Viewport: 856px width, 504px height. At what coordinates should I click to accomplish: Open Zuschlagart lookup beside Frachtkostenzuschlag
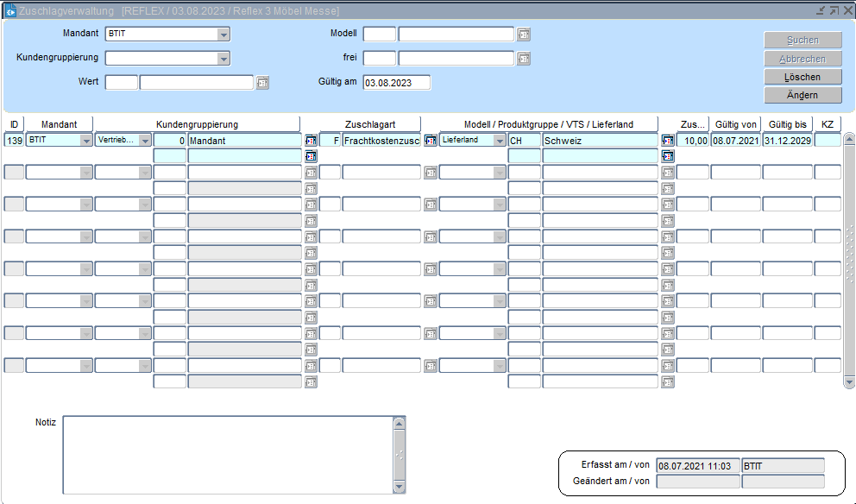[x=430, y=140]
